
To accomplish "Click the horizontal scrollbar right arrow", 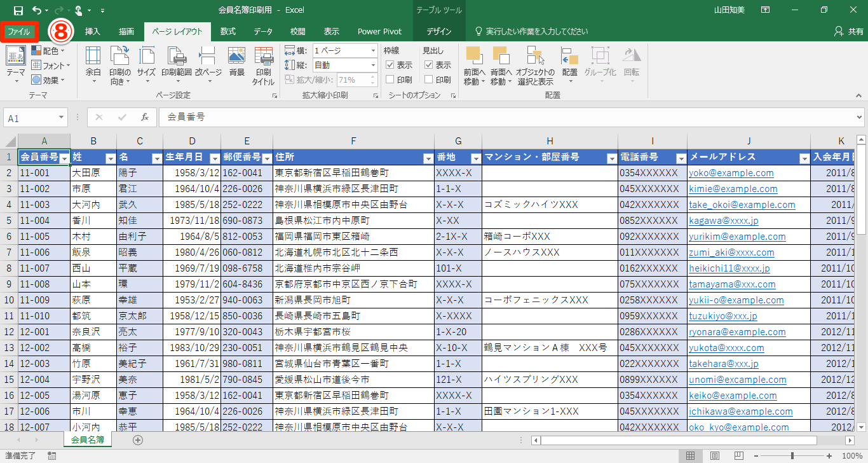I will pos(850,440).
